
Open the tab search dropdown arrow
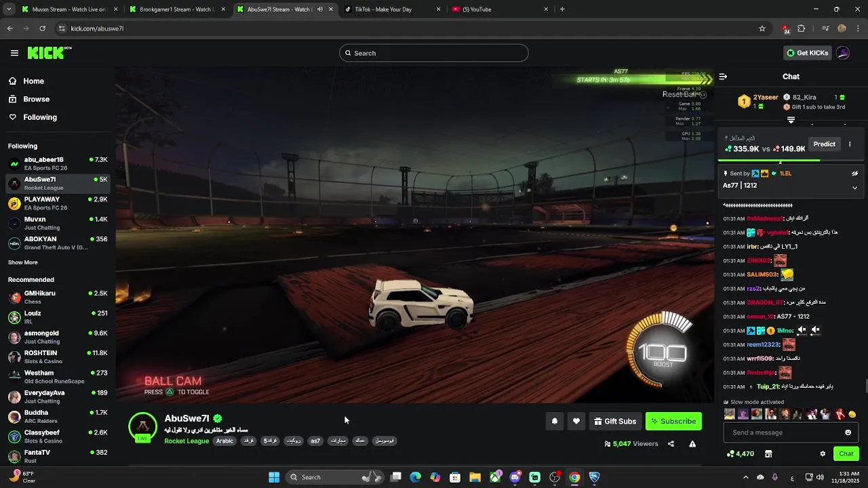coord(8,9)
